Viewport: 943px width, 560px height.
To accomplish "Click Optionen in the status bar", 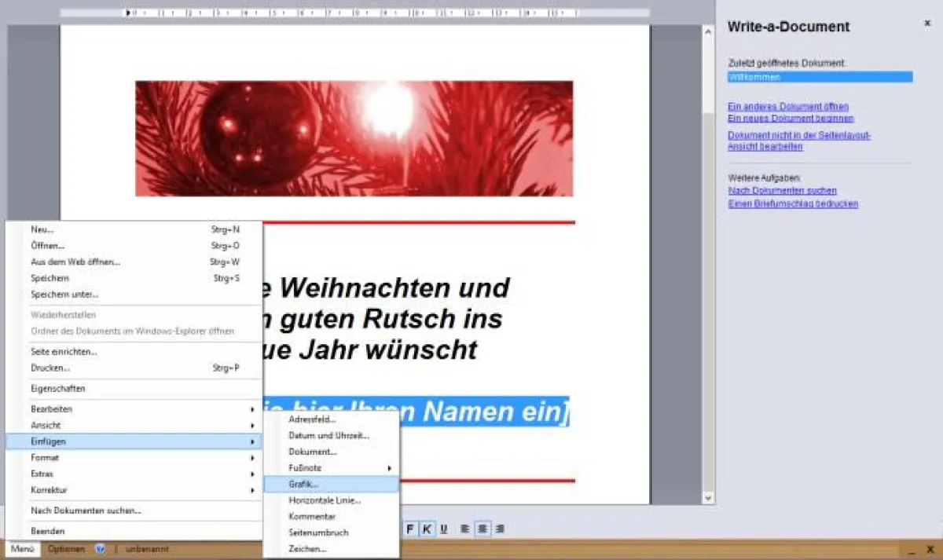I will click(x=67, y=549).
